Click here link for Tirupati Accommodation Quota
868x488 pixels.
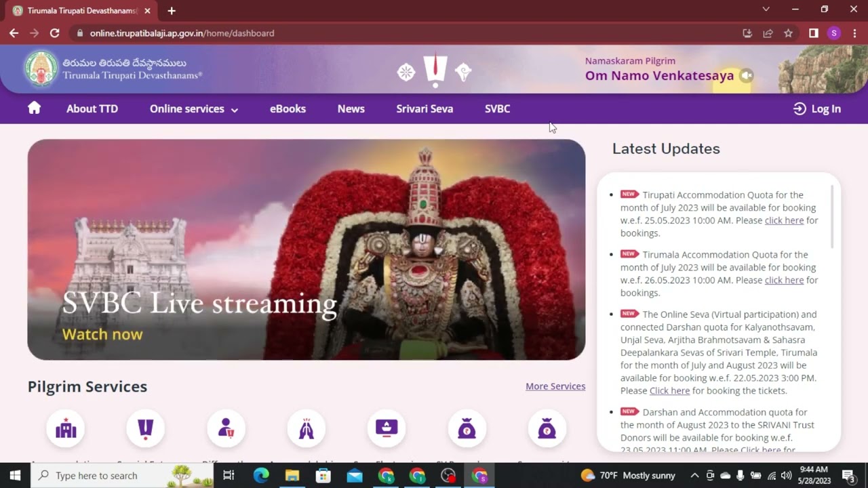tap(784, 220)
